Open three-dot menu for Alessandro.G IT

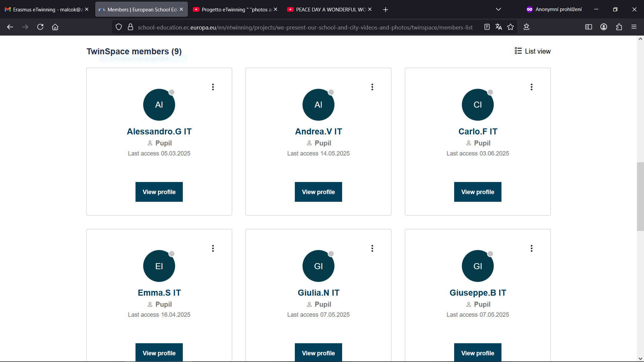(x=213, y=87)
